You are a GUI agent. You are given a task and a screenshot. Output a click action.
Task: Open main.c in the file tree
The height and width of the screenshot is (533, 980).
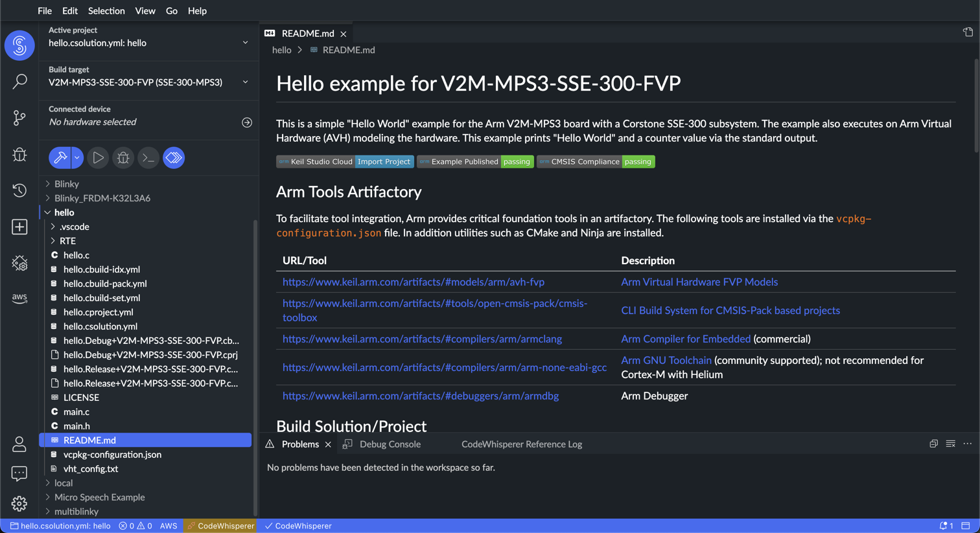76,412
